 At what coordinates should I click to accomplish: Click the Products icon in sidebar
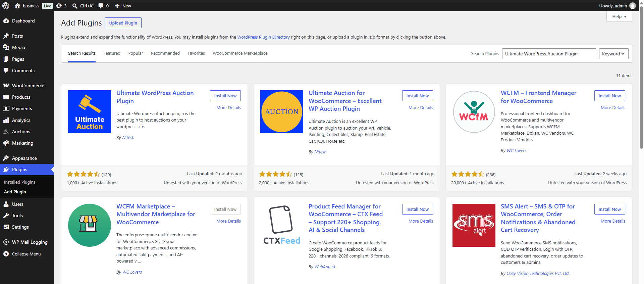(6, 97)
